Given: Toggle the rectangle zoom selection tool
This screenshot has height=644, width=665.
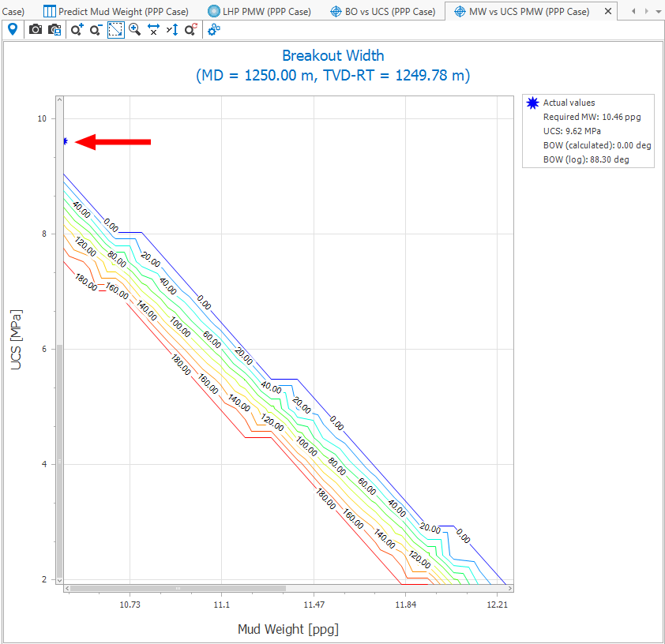Looking at the screenshot, I should 115,29.
